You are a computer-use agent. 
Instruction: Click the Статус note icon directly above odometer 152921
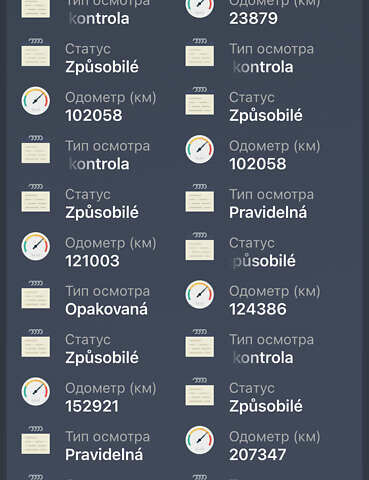click(36, 343)
